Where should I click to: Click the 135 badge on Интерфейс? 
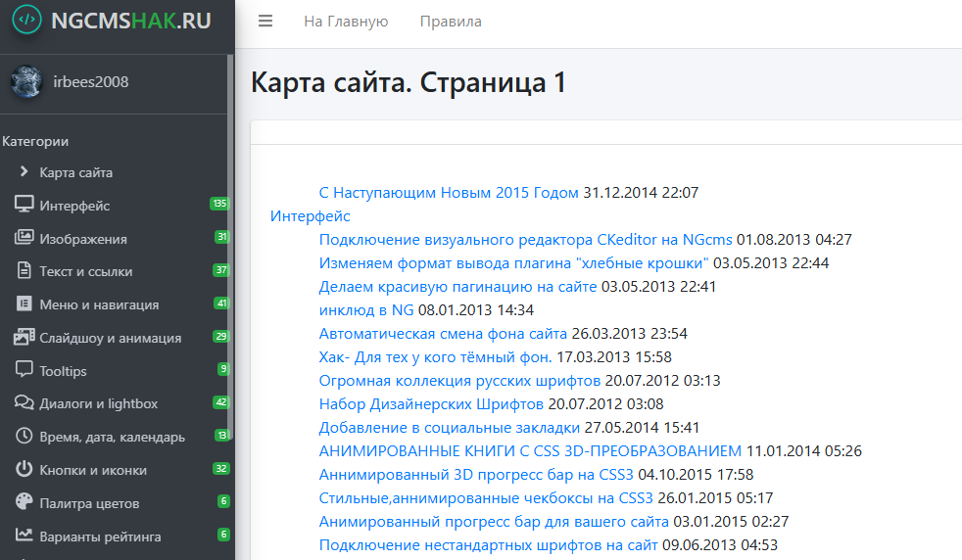coord(219,203)
